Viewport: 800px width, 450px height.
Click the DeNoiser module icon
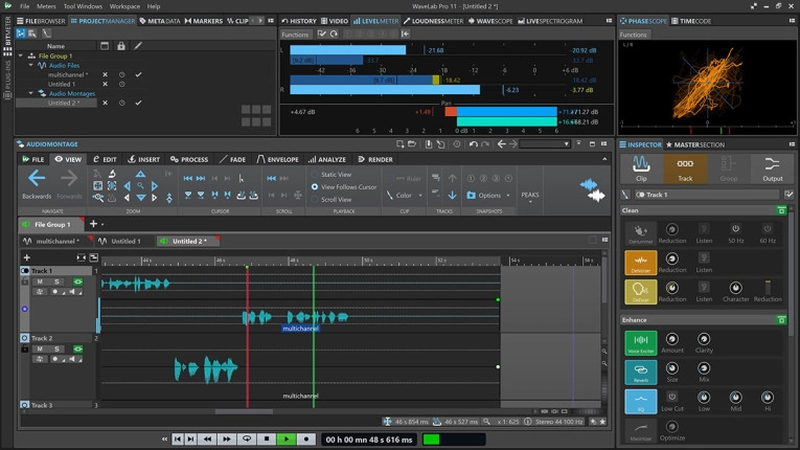[640, 263]
